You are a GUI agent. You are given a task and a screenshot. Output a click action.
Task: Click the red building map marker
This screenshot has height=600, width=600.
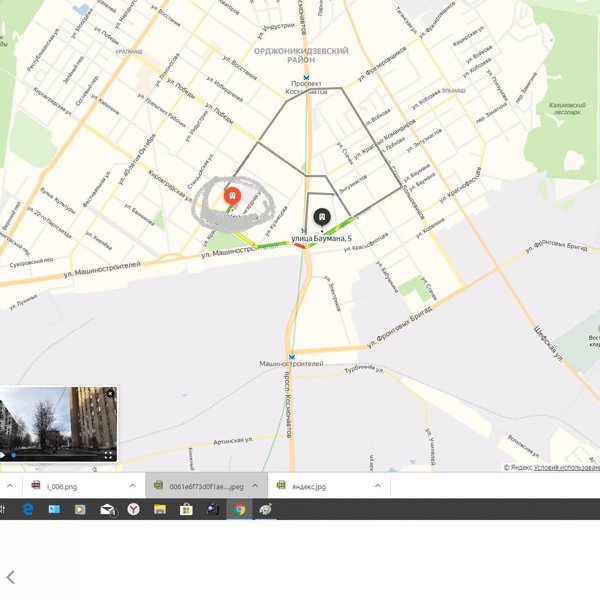232,195
